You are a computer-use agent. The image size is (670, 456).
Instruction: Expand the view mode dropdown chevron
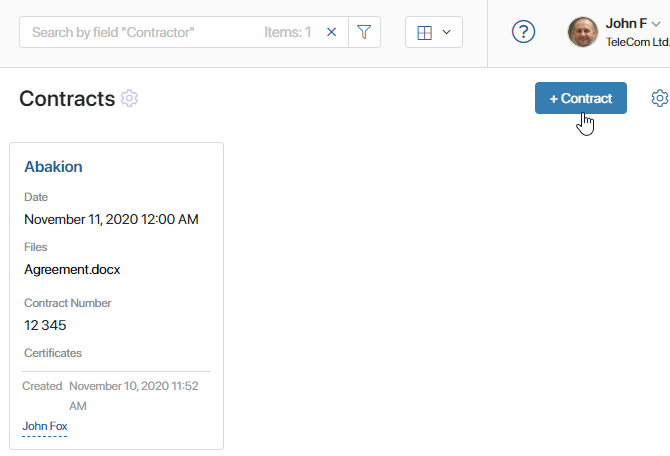pos(447,32)
